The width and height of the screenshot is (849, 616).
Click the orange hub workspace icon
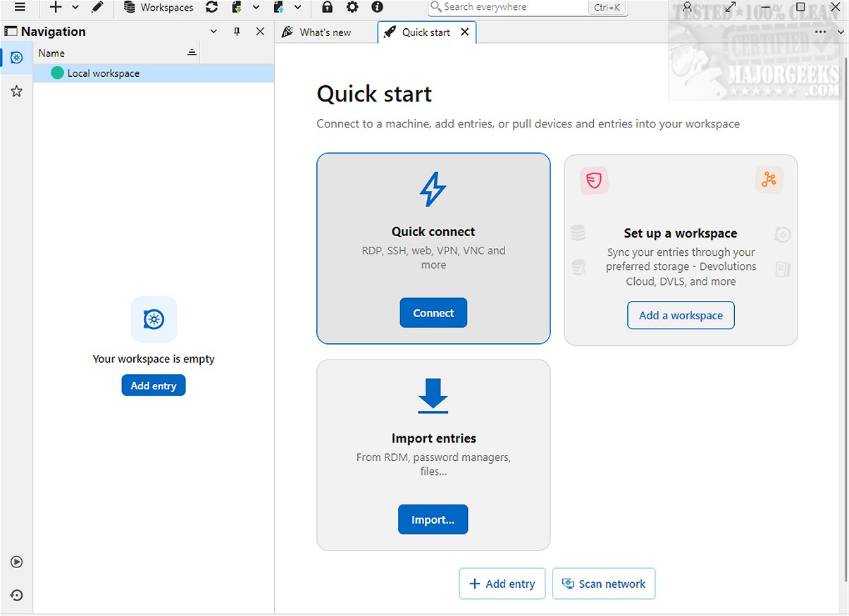[x=769, y=180]
